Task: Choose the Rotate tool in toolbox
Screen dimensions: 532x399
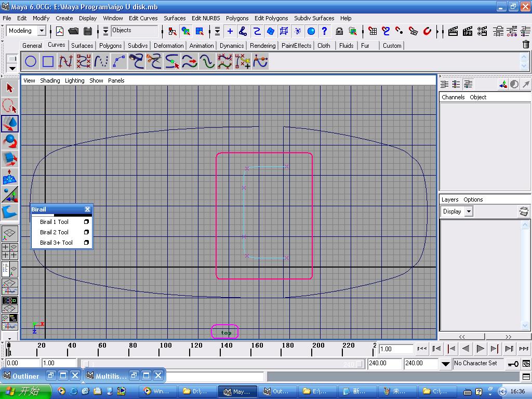Action: tap(9, 141)
